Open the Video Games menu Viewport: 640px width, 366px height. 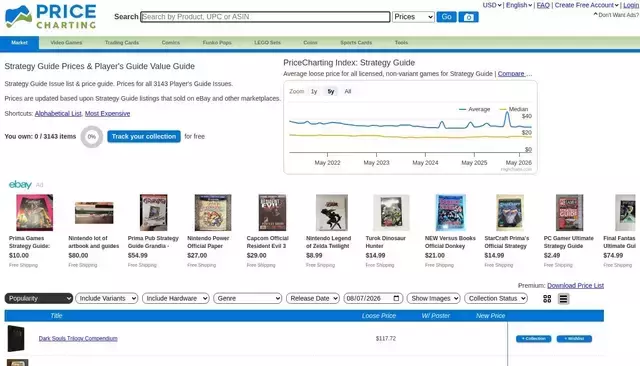[x=66, y=42]
